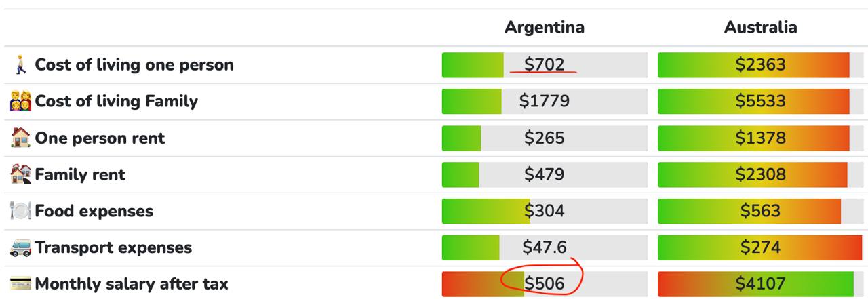Click the Family rent row label
Screen dimensions: 868x299
(x=80, y=174)
